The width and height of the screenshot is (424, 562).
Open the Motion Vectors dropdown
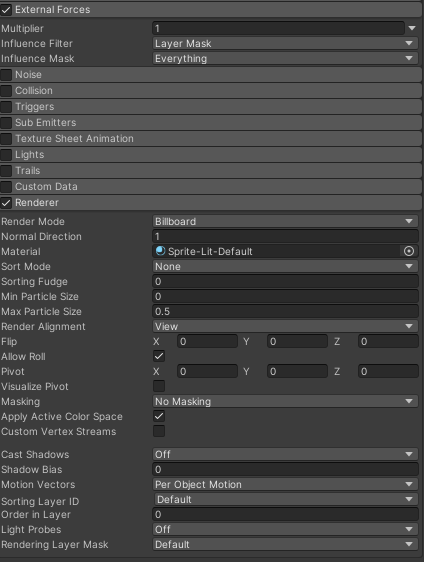285,484
